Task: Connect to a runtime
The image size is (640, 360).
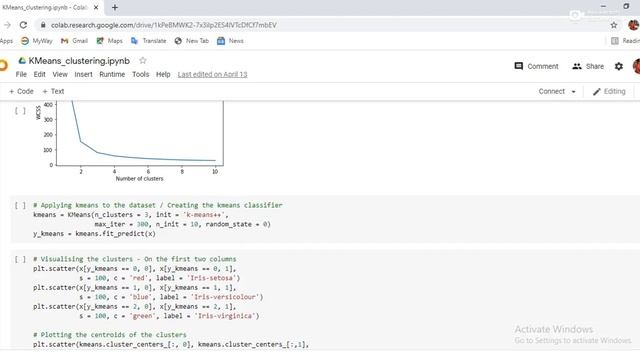Action: [x=552, y=91]
